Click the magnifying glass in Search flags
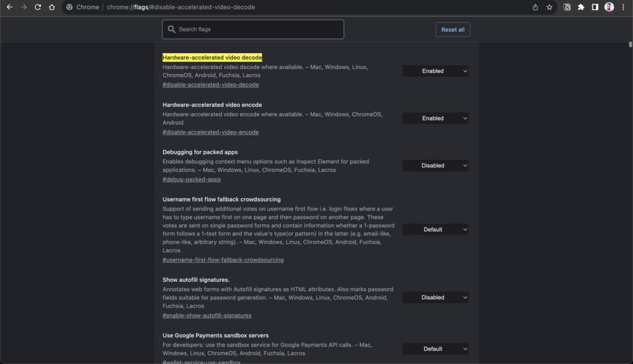Image resolution: width=633 pixels, height=364 pixels. [x=171, y=29]
